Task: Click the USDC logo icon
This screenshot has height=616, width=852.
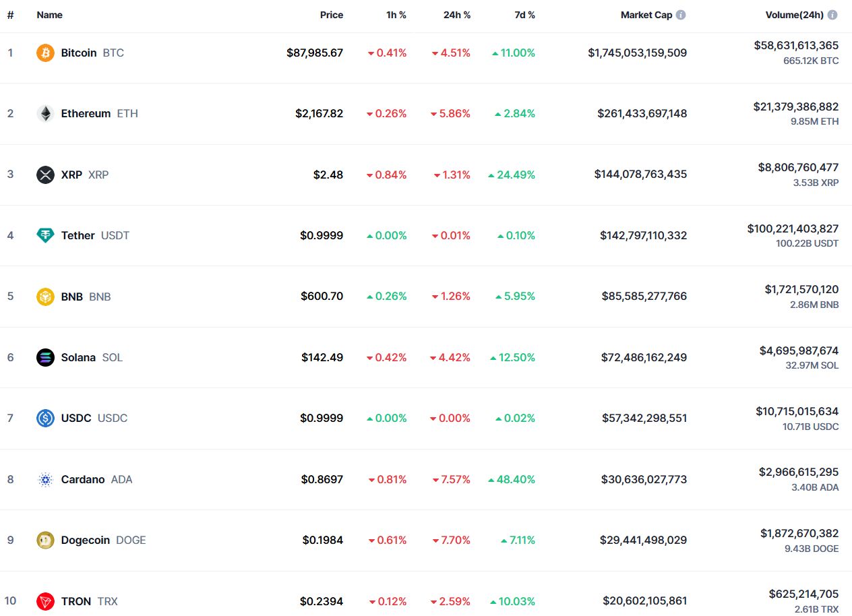Action: [x=45, y=418]
